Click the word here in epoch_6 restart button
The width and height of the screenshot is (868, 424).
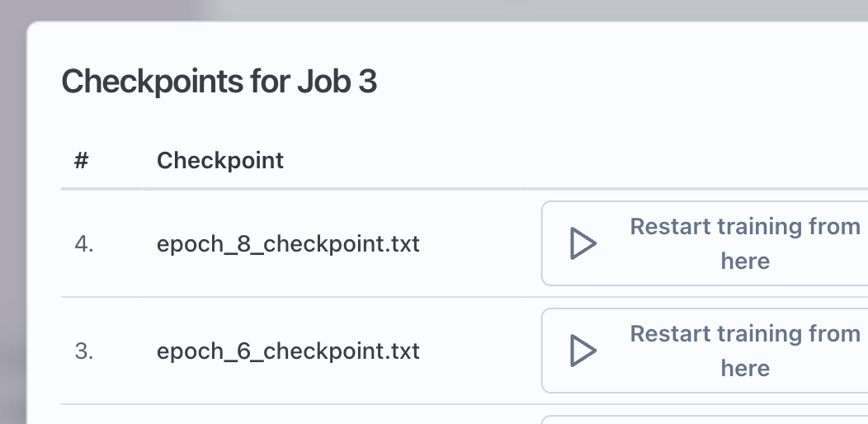(x=745, y=369)
